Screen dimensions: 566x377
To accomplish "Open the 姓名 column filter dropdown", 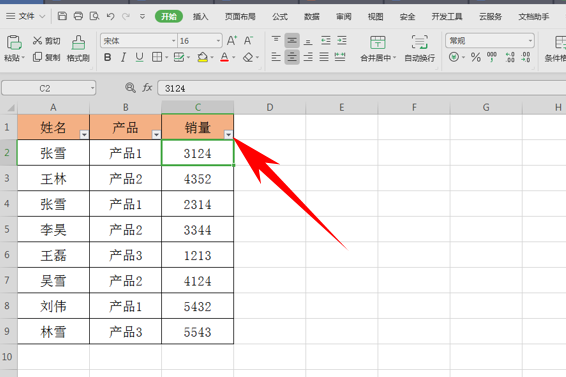I will click(x=84, y=135).
